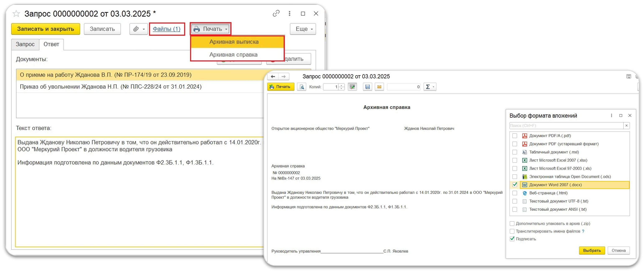Select row О приеме на работу Жданова В.П.

pos(140,75)
